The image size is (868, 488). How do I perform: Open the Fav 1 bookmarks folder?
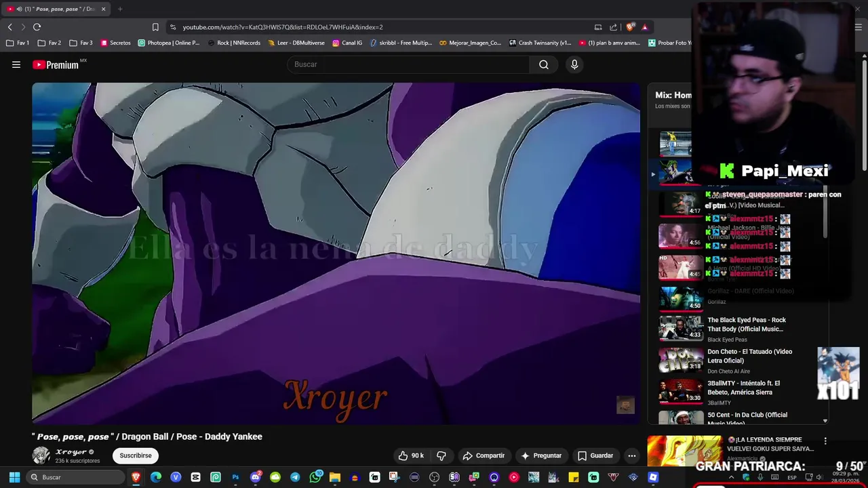pos(18,43)
